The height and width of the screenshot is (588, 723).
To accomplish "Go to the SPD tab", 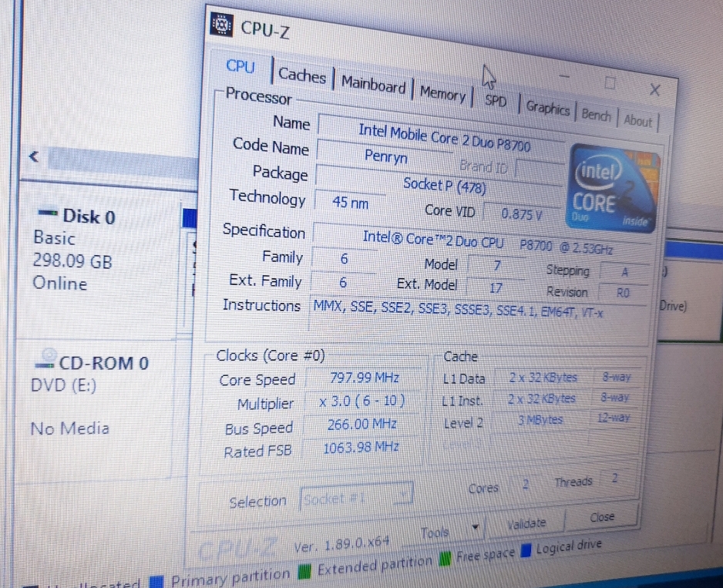I will pyautogui.click(x=496, y=101).
